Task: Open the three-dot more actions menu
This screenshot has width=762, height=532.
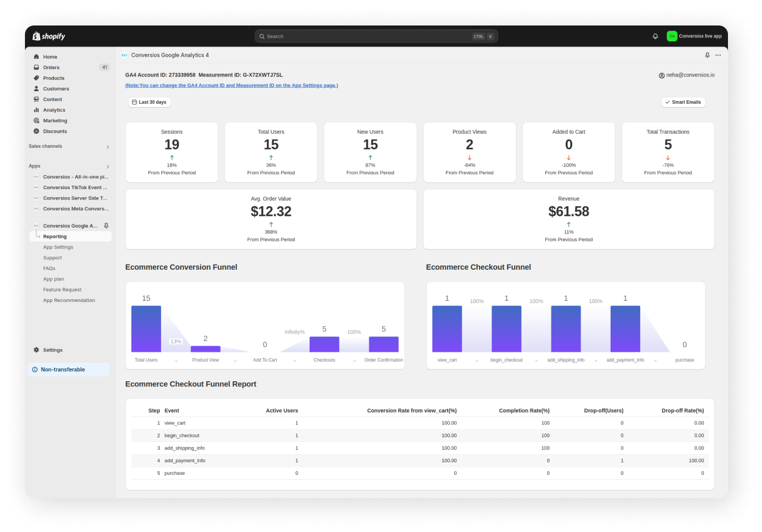Action: 718,56
